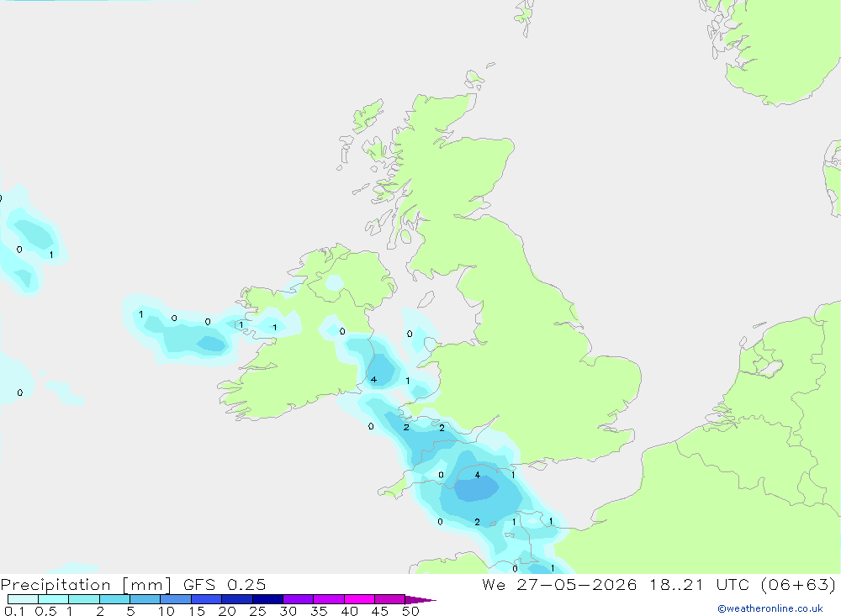Click the '4' value over eastern Ireland

click(x=373, y=380)
